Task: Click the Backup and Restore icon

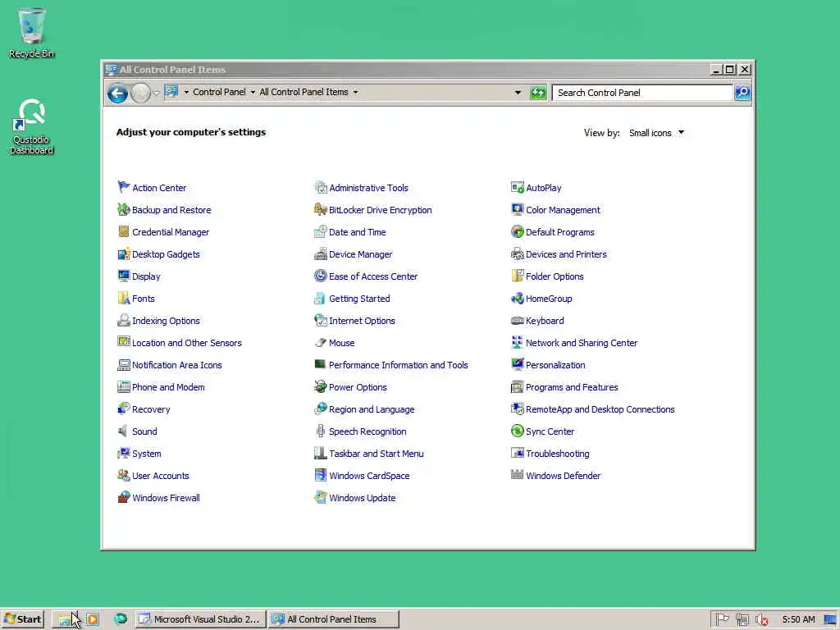Action: [124, 209]
